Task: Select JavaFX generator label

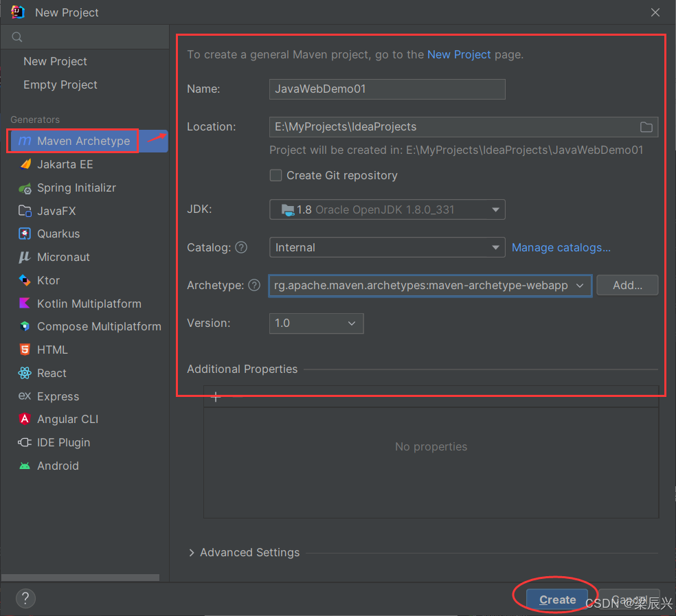Action: pyautogui.click(x=56, y=211)
